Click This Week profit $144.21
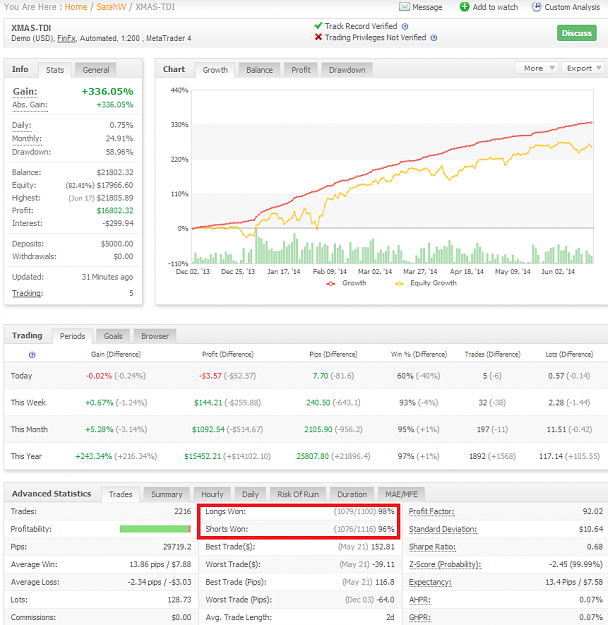This screenshot has height=625, width=608. pyautogui.click(x=208, y=403)
